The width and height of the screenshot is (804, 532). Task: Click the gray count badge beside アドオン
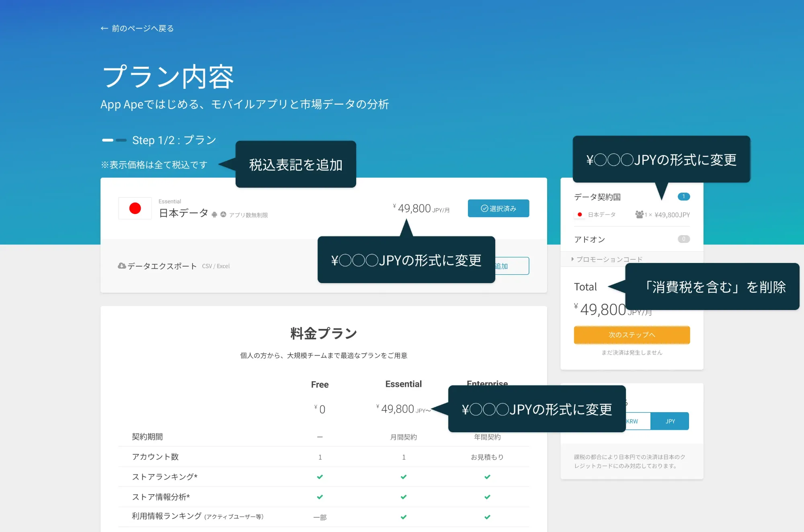click(683, 239)
